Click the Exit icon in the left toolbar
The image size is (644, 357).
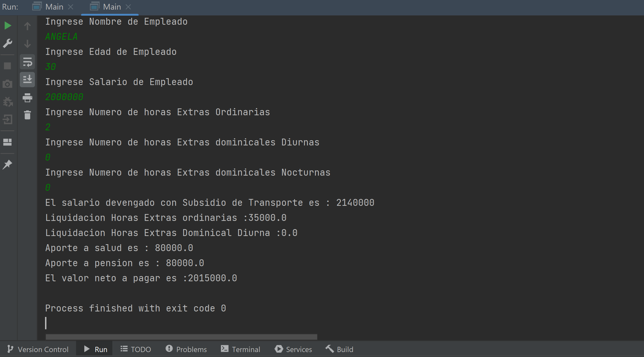click(8, 120)
